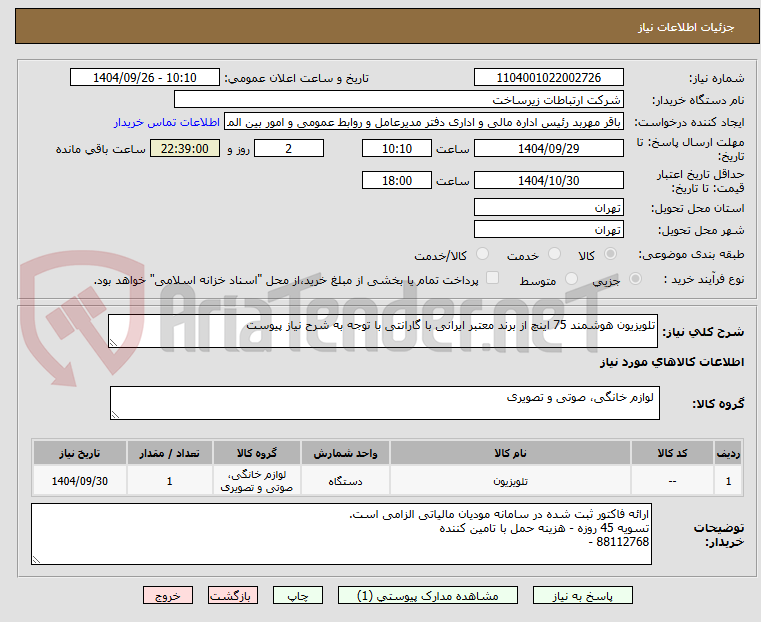
Task: Click the announcement date field 1404/09/26 - 10:10
Action: tap(145, 78)
